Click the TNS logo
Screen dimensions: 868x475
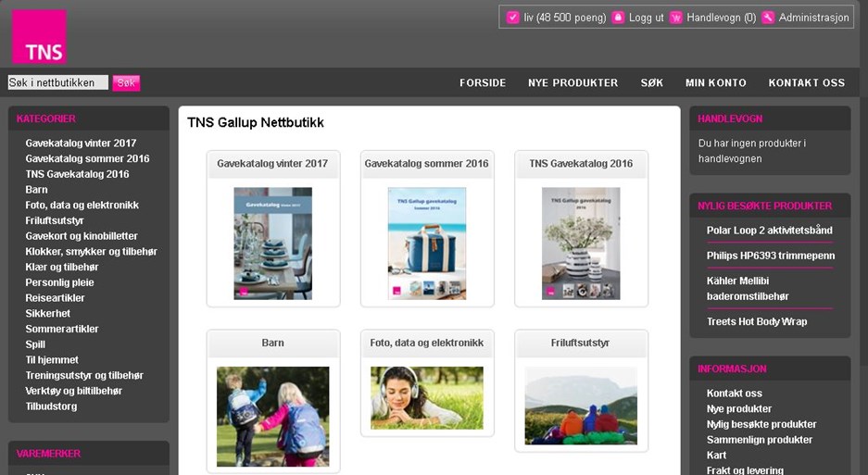click(39, 36)
